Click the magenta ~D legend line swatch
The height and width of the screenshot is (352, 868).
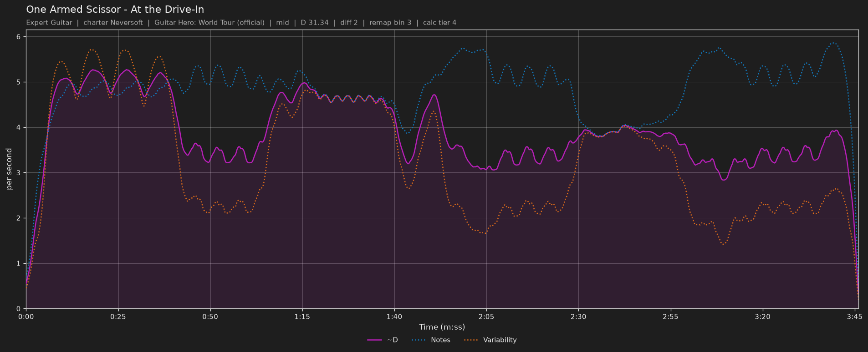pos(375,340)
